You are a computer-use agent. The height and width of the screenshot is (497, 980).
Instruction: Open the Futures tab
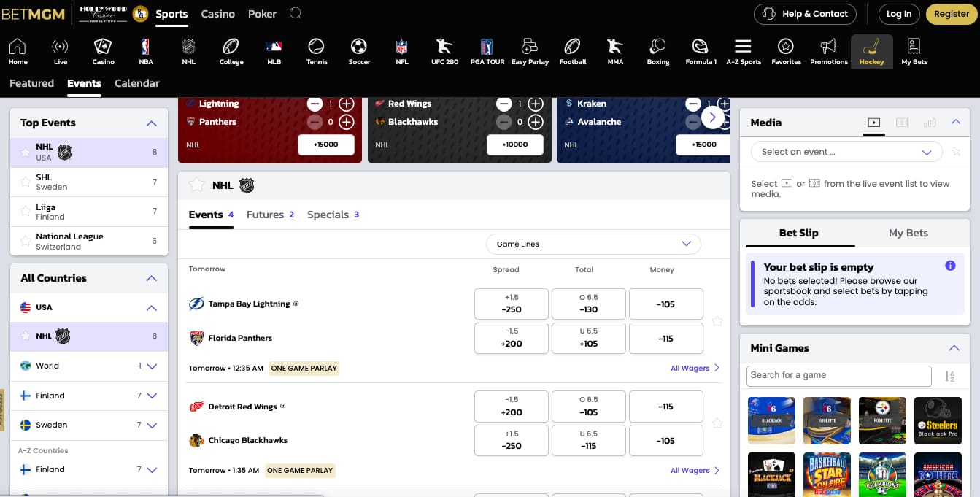[x=270, y=215]
